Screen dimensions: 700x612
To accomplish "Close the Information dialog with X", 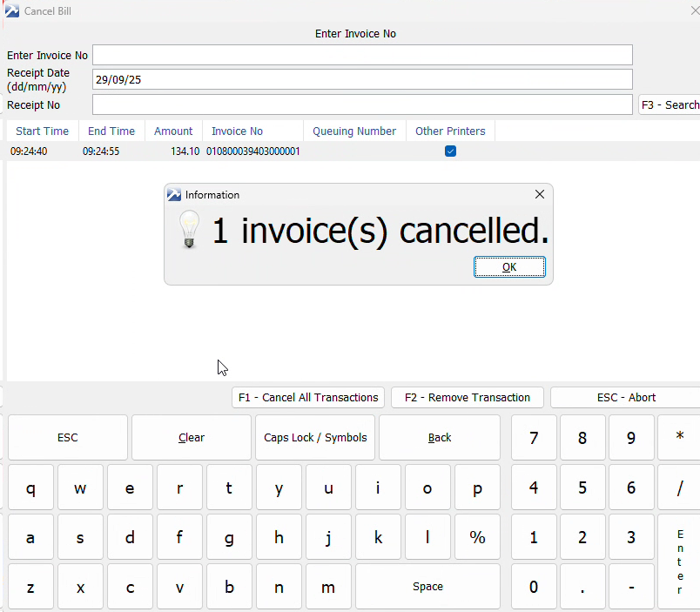I will tap(539, 195).
